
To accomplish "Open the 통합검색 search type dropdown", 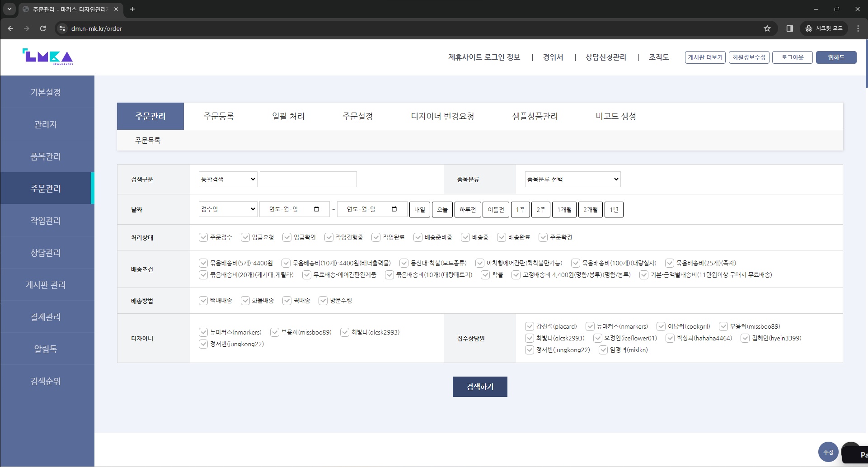I will 228,179.
